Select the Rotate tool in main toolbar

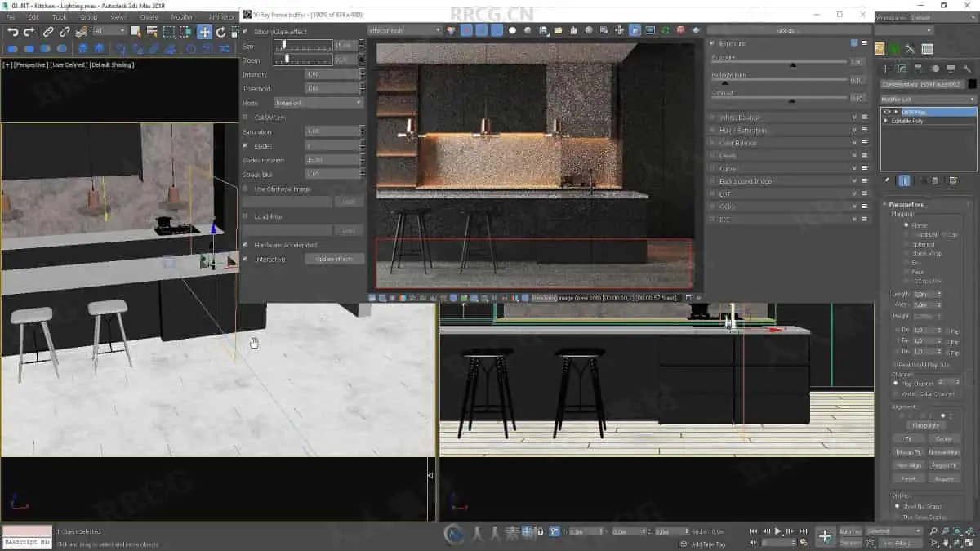point(220,32)
